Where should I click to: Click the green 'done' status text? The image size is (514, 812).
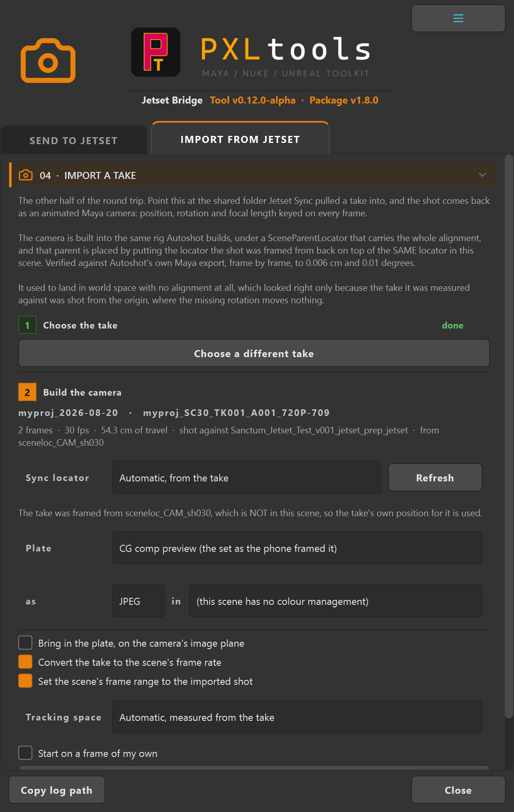point(452,325)
